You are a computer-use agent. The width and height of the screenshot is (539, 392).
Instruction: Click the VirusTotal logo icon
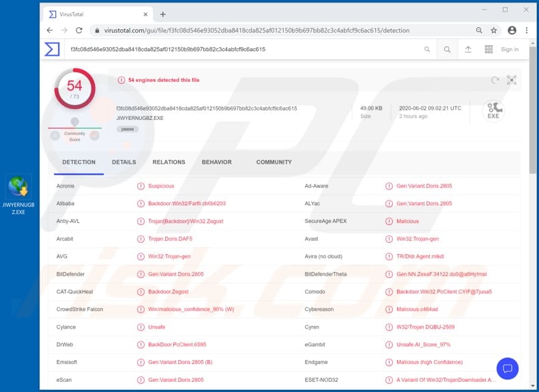tap(52, 49)
